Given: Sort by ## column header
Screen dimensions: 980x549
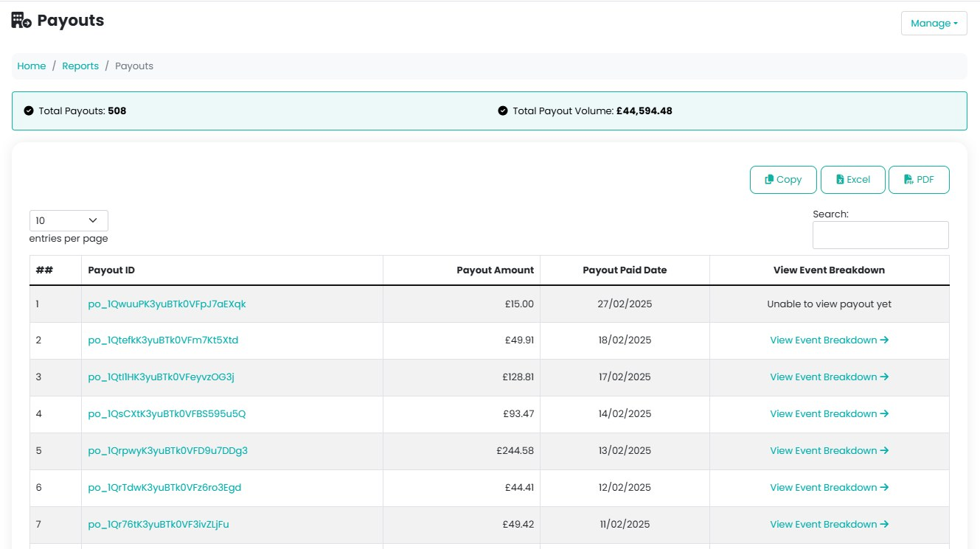Looking at the screenshot, I should click(x=55, y=270).
